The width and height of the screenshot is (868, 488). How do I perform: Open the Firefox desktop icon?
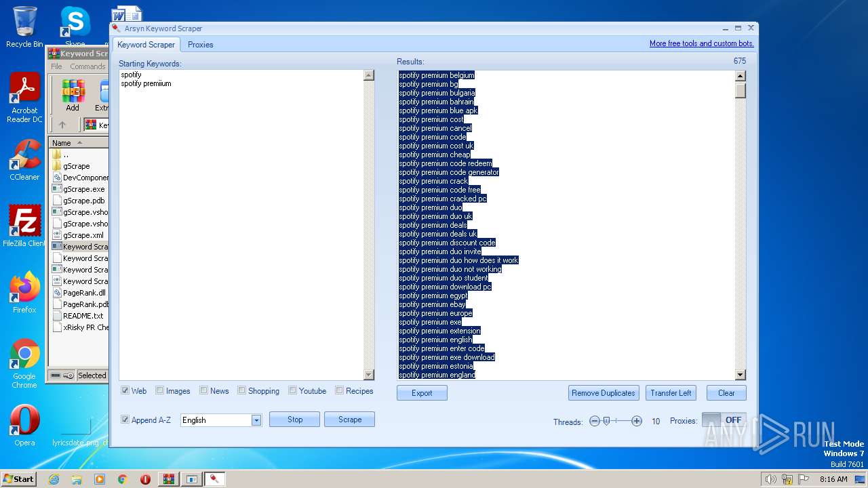[x=24, y=293]
